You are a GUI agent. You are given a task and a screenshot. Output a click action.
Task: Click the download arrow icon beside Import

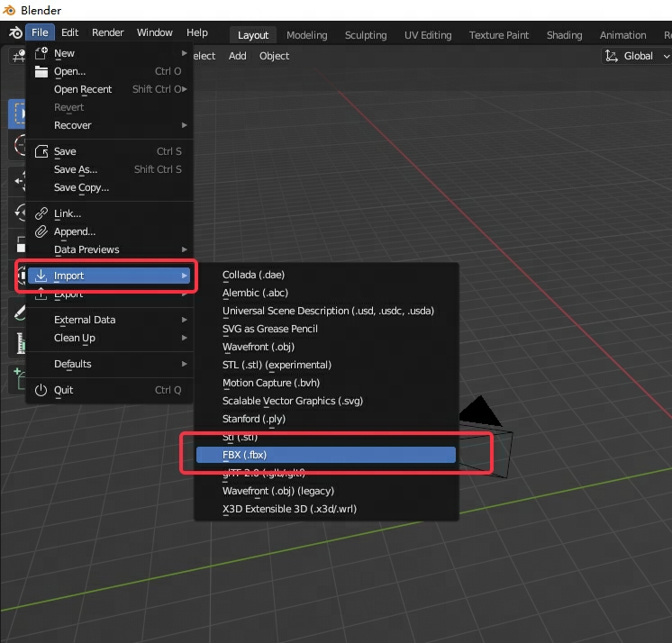point(41,276)
